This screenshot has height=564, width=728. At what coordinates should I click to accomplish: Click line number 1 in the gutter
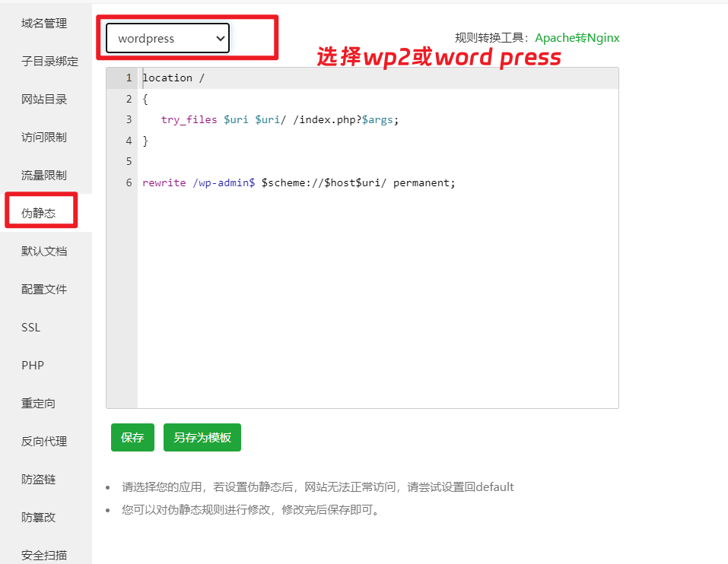129,78
